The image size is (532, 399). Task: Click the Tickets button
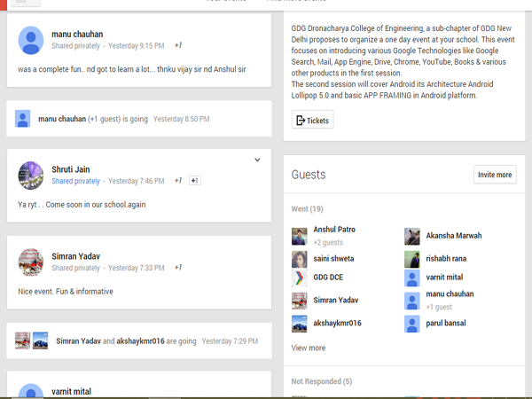(x=312, y=120)
